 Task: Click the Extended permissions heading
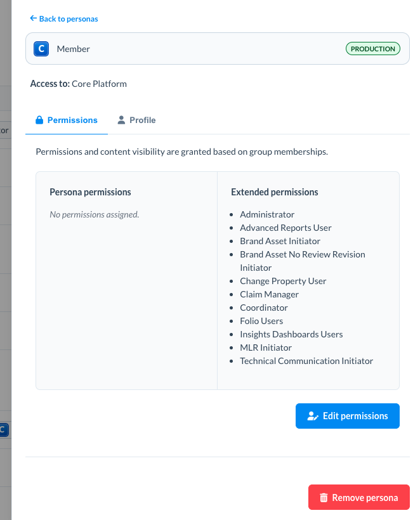[x=274, y=192]
